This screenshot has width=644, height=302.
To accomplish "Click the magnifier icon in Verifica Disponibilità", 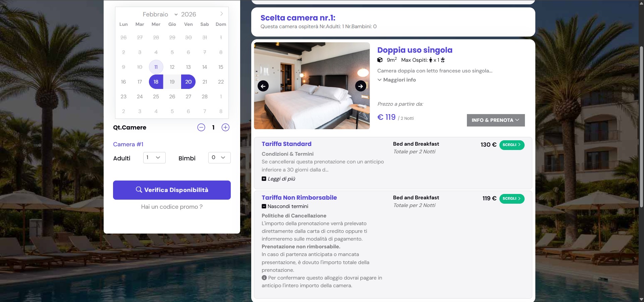I will click(139, 190).
